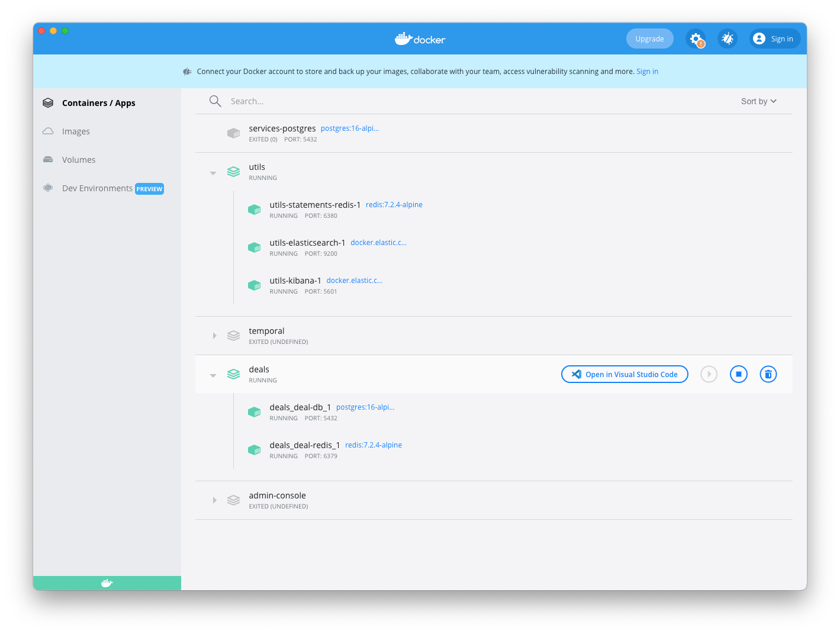Image resolution: width=840 pixels, height=634 pixels.
Task: Click the Sign in header button
Action: click(x=775, y=39)
